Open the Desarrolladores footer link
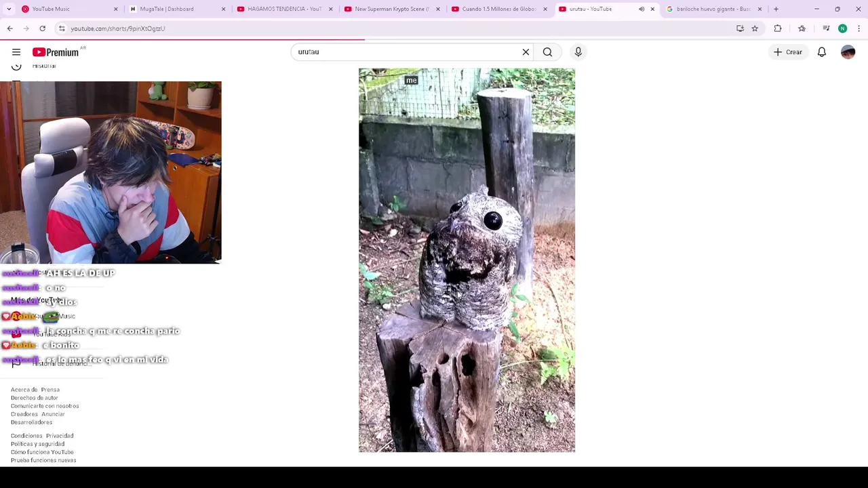Image resolution: width=868 pixels, height=488 pixels. point(31,422)
